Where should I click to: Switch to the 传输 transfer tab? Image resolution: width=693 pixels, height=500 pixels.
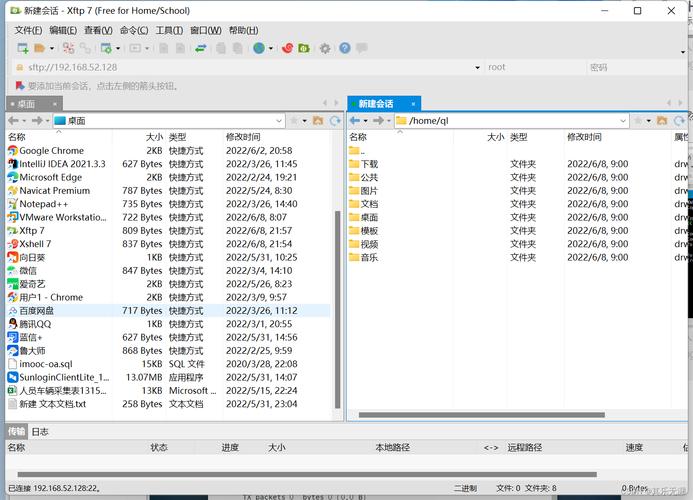click(x=16, y=431)
